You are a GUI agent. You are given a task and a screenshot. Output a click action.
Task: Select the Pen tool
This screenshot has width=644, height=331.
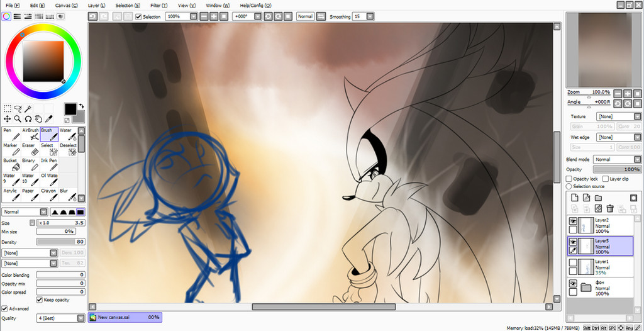tap(11, 134)
